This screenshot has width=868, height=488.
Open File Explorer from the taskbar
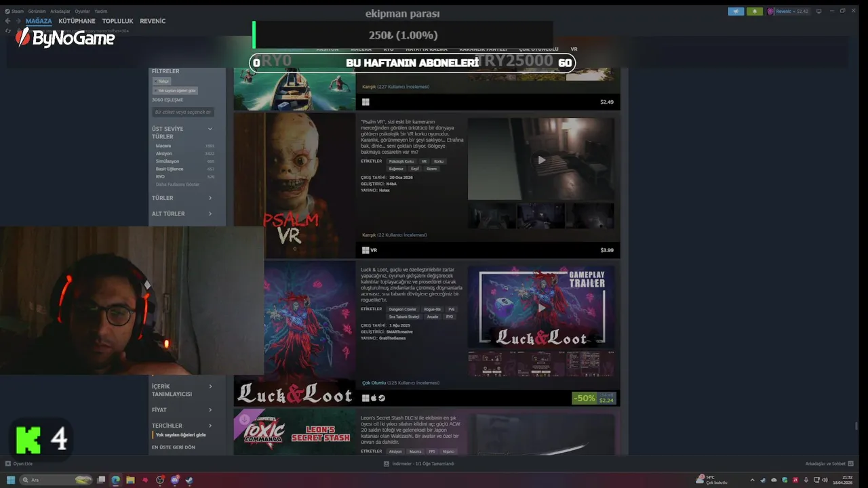(x=130, y=480)
